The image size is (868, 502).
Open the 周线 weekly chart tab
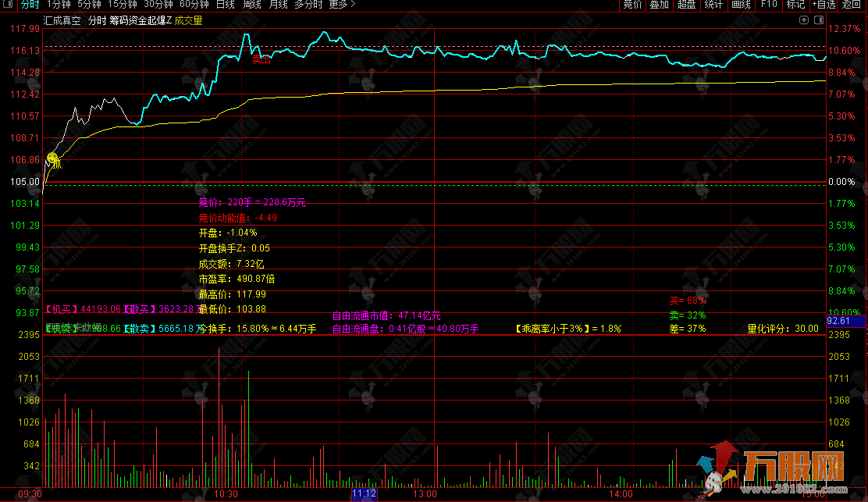click(x=252, y=5)
